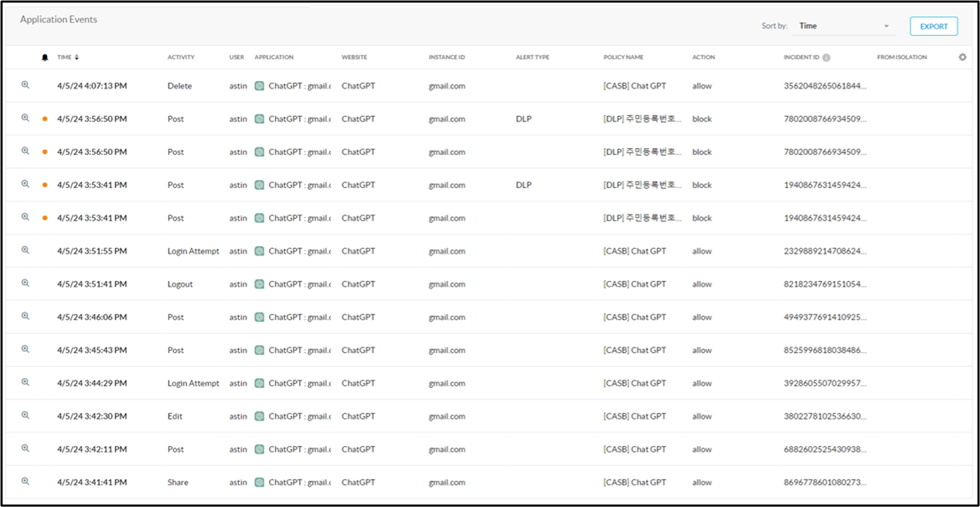This screenshot has width=980, height=507.
Task: Click the EXPORT button
Action: [933, 26]
